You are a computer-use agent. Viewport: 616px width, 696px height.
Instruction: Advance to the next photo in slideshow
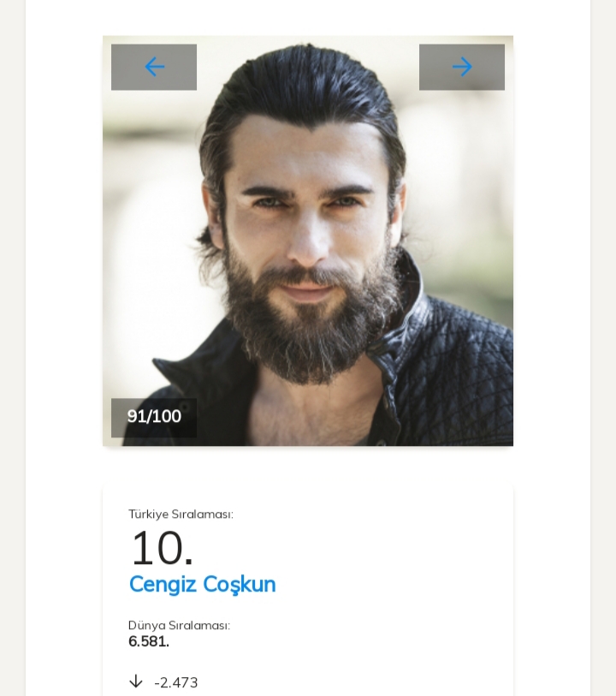[x=462, y=67]
